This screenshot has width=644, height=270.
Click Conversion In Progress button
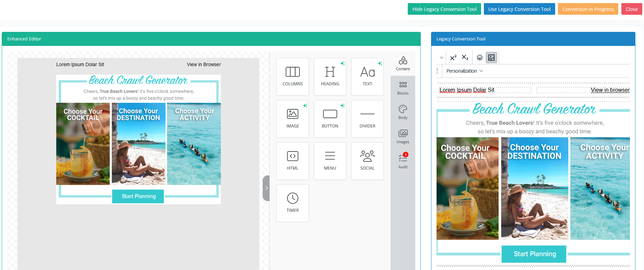(588, 9)
